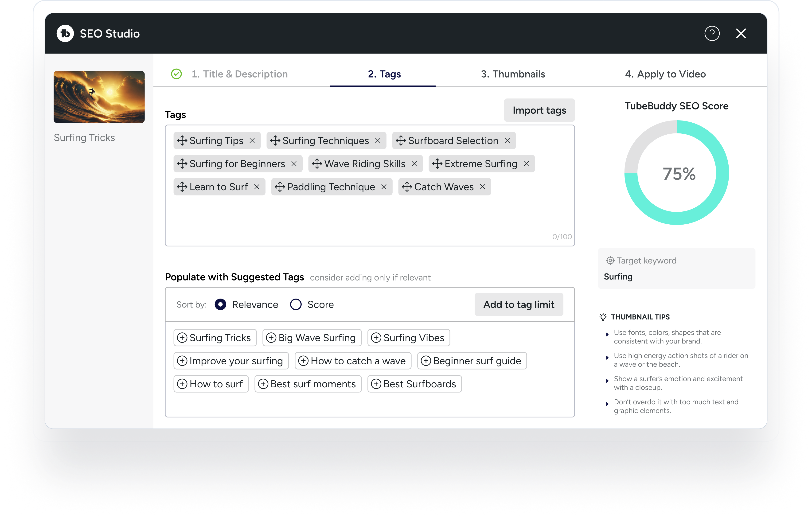This screenshot has height=518, width=812.
Task: Open the help question mark icon
Action: coord(712,33)
